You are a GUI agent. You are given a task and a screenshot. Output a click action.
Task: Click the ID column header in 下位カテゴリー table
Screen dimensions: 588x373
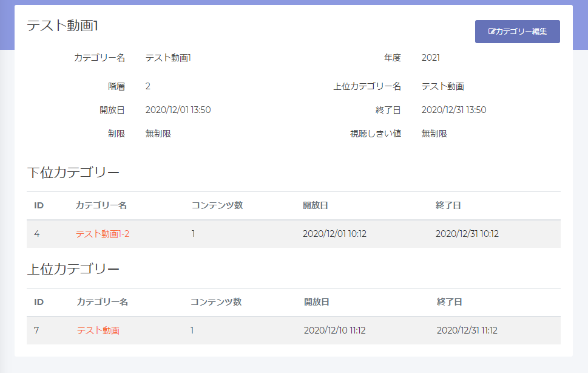39,205
